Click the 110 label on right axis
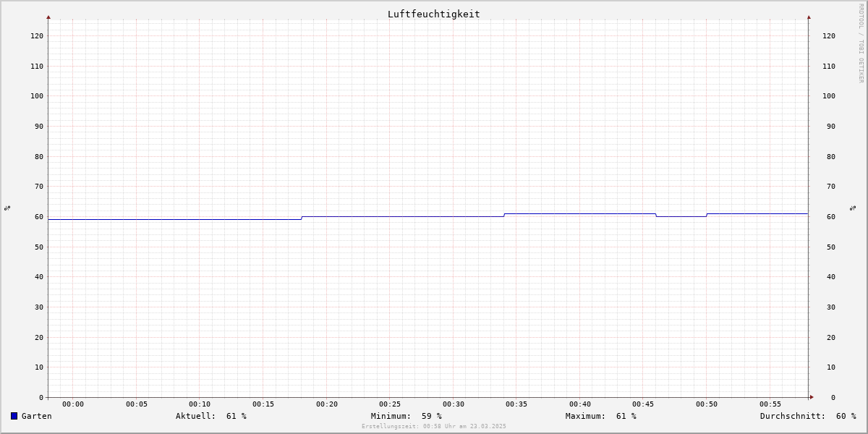 pos(829,66)
